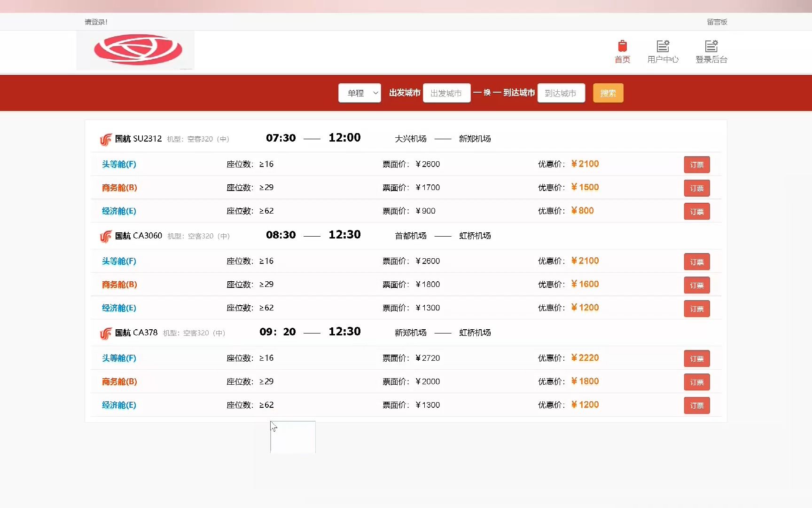This screenshot has width=812, height=508.
Task: Book CA3060 business class ¥1600 ticket
Action: (x=697, y=285)
